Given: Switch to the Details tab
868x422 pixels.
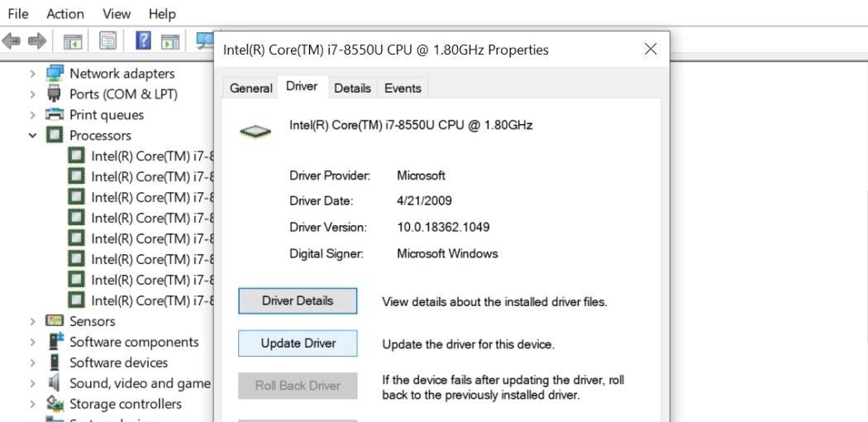Looking at the screenshot, I should [353, 88].
